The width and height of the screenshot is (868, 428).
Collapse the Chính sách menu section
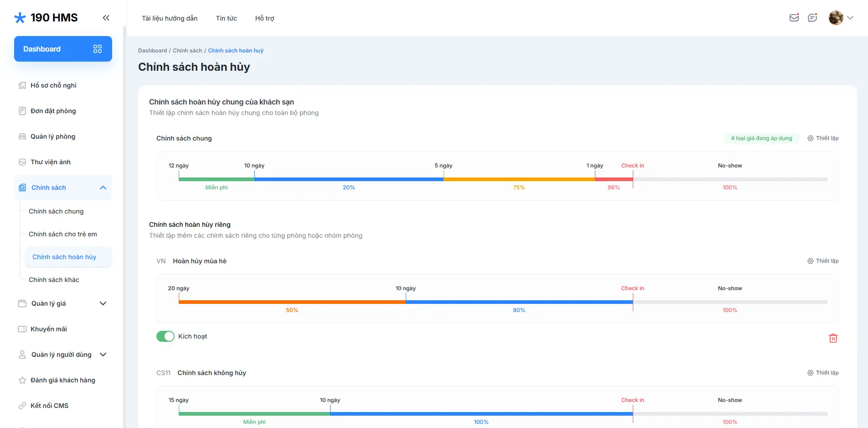pos(103,188)
